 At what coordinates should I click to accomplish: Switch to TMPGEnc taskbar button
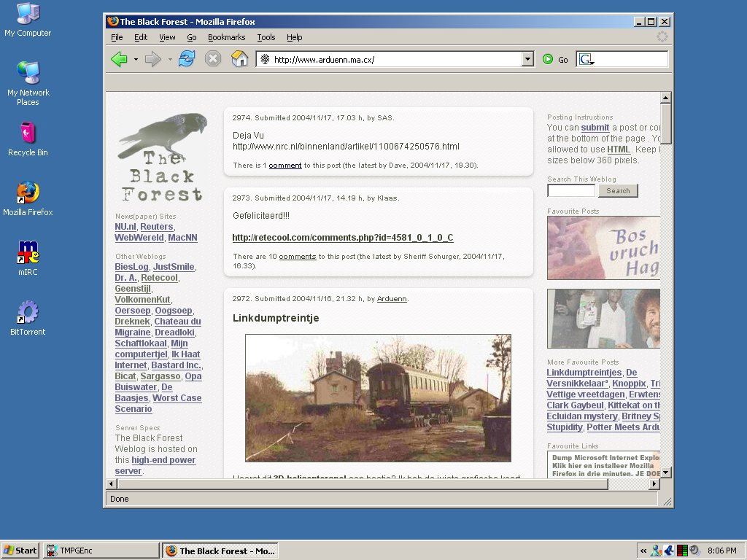pos(101,551)
